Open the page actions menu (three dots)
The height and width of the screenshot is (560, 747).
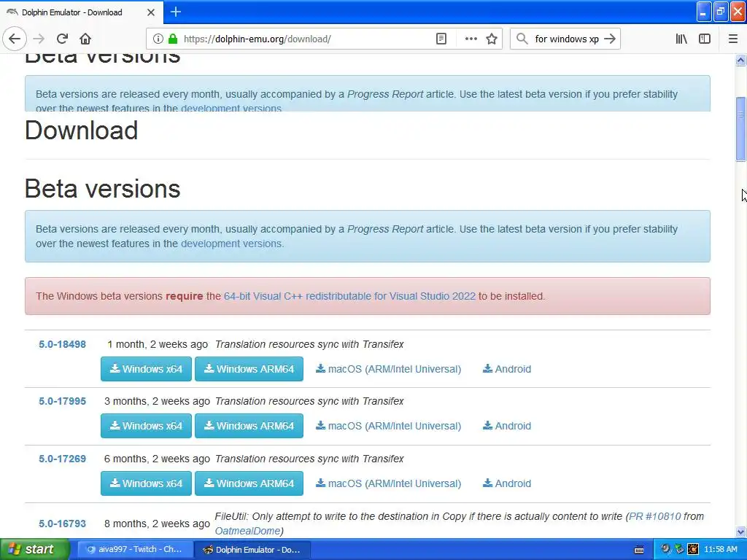[x=471, y=39]
